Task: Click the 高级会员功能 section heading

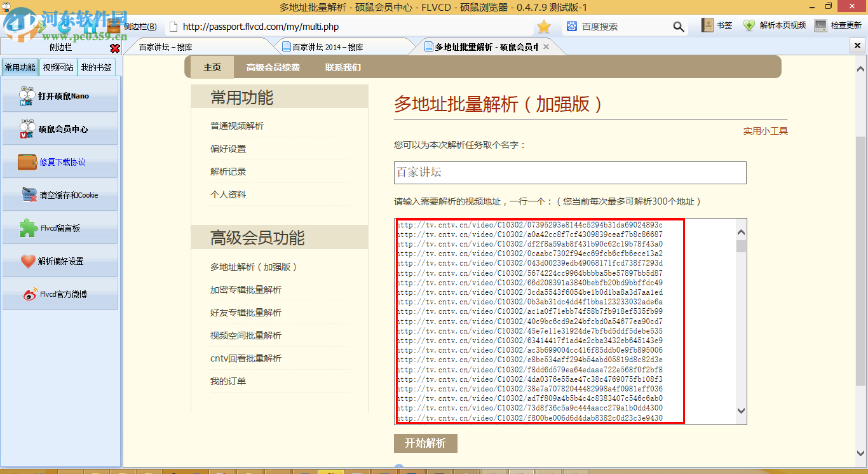Action: pyautogui.click(x=258, y=238)
